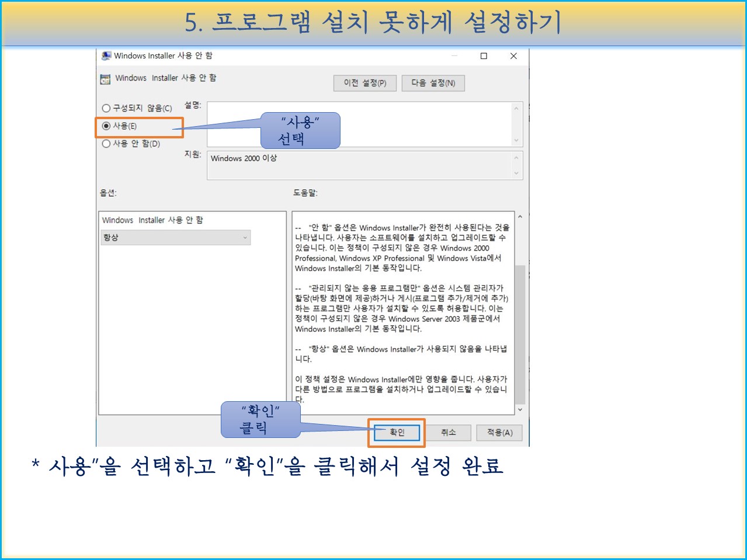
Task: Open the 항상 options dropdown
Action: (x=176, y=238)
